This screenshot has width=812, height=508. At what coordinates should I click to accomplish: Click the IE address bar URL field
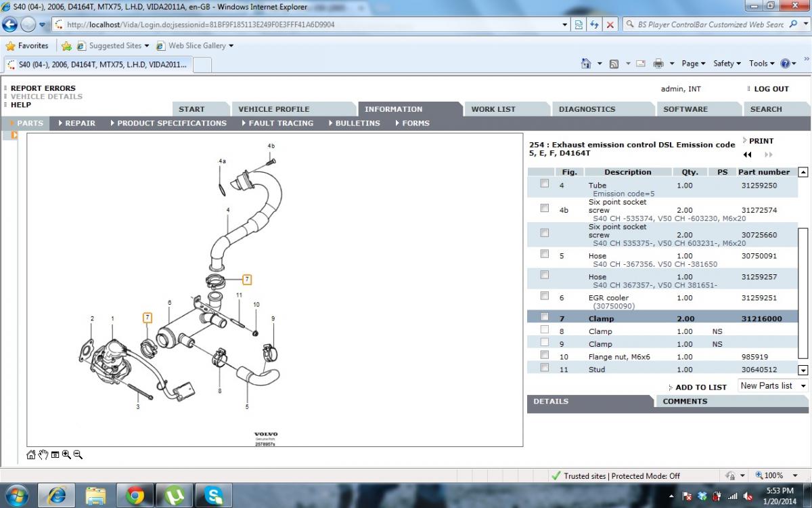[x=308, y=24]
